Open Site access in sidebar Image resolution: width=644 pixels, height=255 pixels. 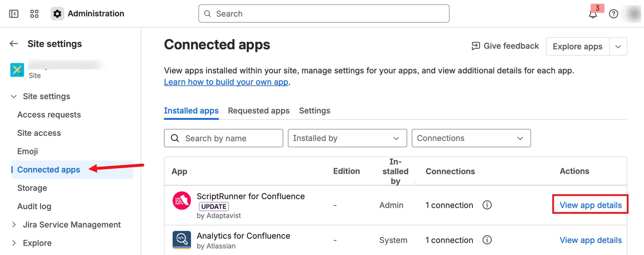point(39,133)
